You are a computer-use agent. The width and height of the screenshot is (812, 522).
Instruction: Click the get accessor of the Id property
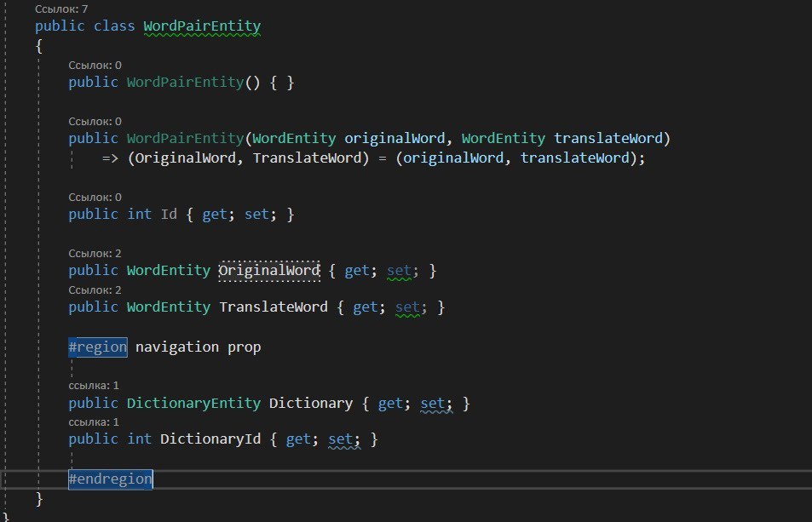click(215, 215)
